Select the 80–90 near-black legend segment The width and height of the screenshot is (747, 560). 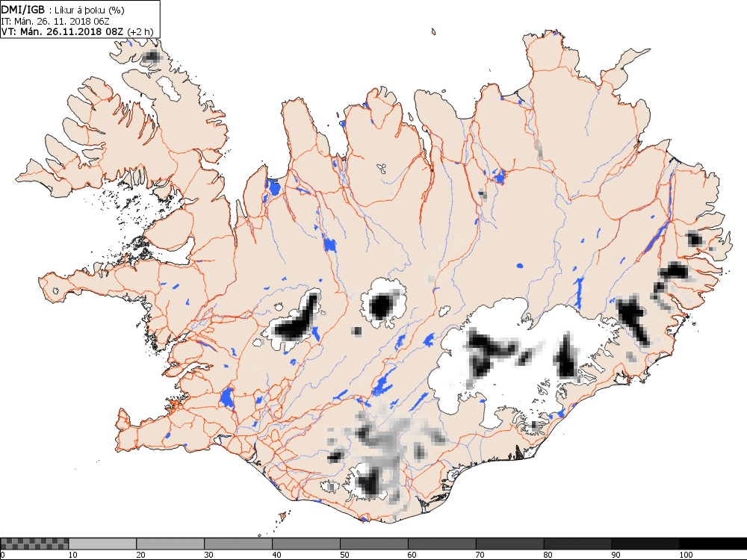(x=577, y=544)
